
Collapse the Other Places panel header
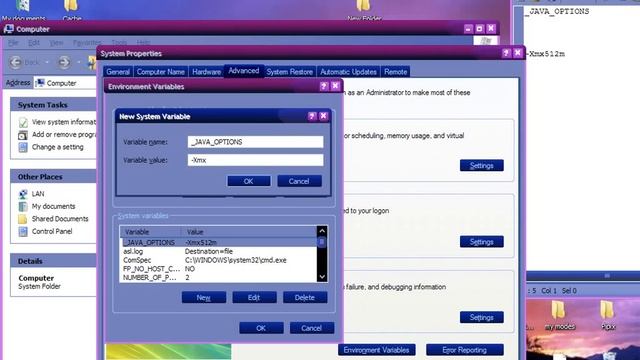point(53,177)
